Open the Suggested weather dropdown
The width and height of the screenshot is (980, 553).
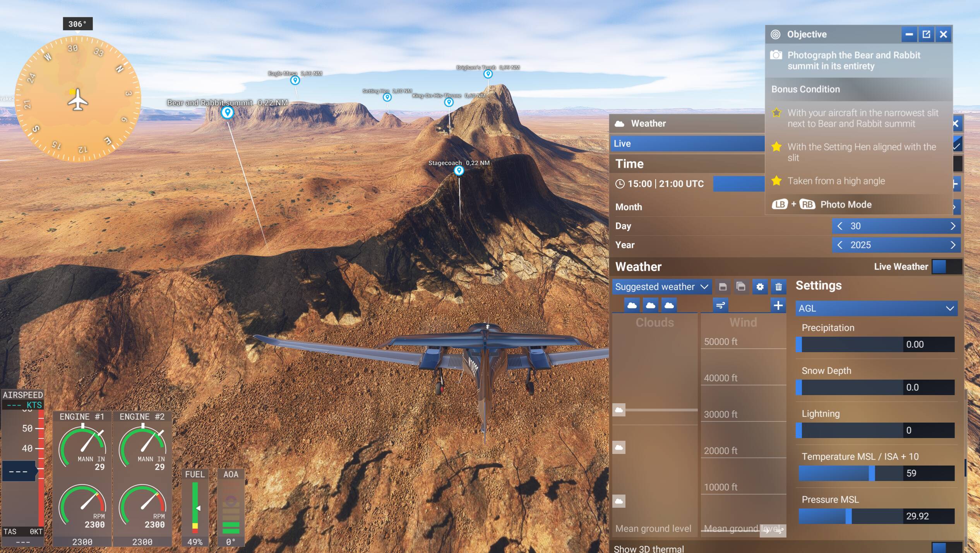[661, 287]
